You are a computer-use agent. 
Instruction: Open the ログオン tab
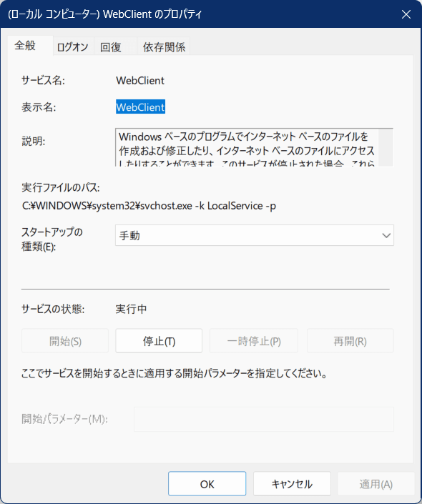[73, 47]
